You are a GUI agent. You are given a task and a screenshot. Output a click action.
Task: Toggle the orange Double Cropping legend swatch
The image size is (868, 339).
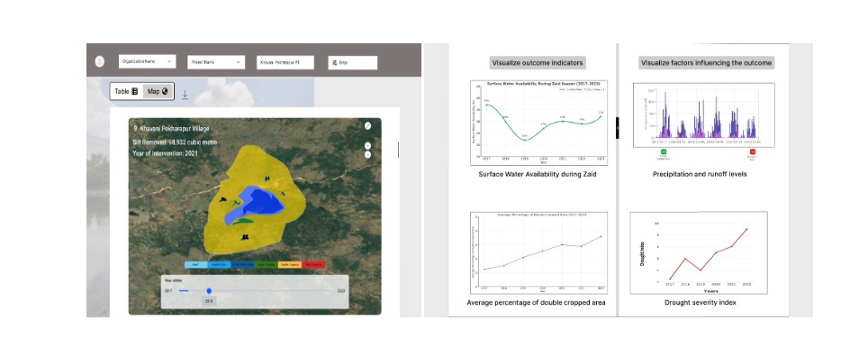291,265
